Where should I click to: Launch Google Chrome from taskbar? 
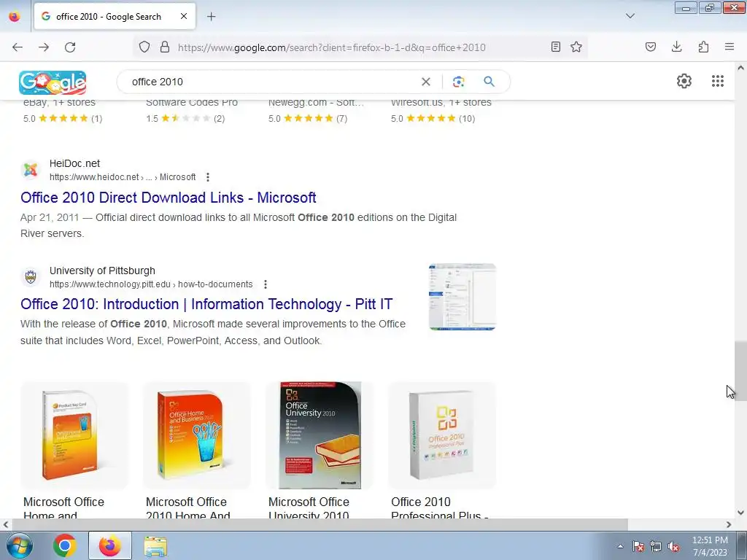[x=65, y=545]
